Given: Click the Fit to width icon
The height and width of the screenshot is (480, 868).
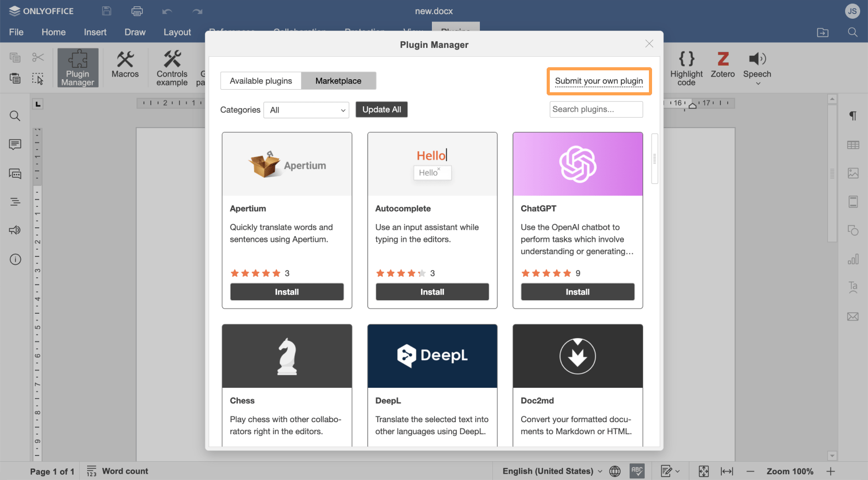Looking at the screenshot, I should pyautogui.click(x=727, y=471).
